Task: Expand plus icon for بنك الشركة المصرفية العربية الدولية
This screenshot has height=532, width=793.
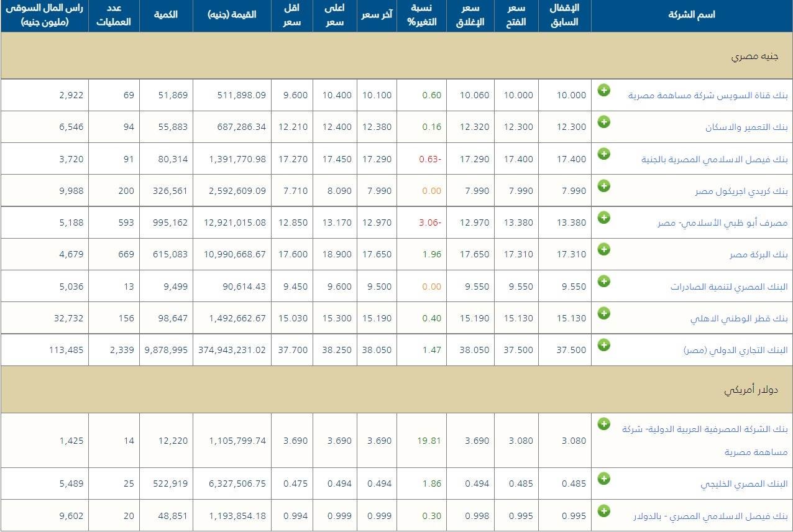Action: click(603, 424)
